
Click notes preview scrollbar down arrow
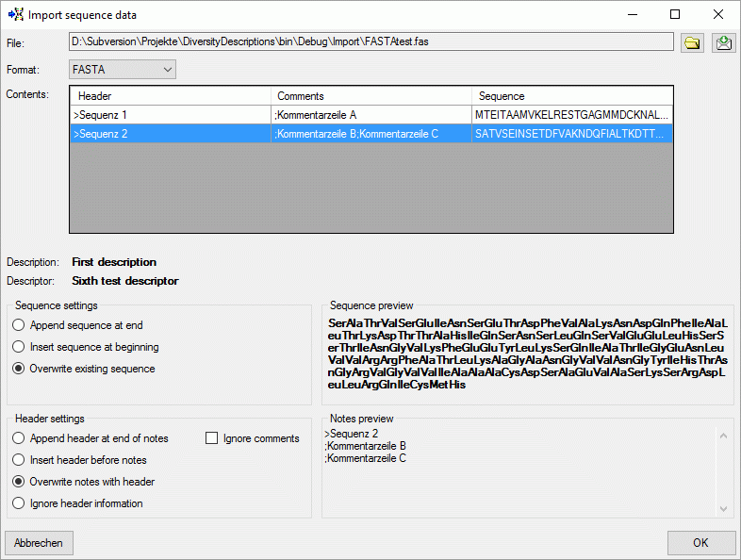click(723, 508)
